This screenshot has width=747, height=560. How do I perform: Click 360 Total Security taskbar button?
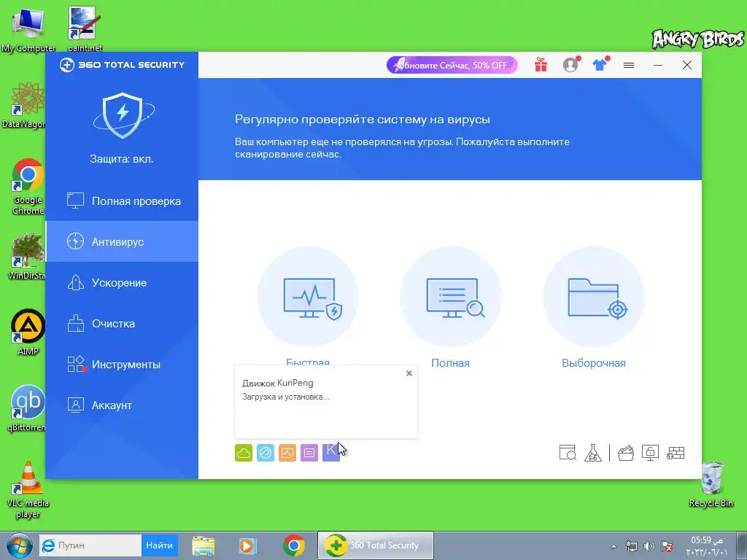pyautogui.click(x=376, y=545)
